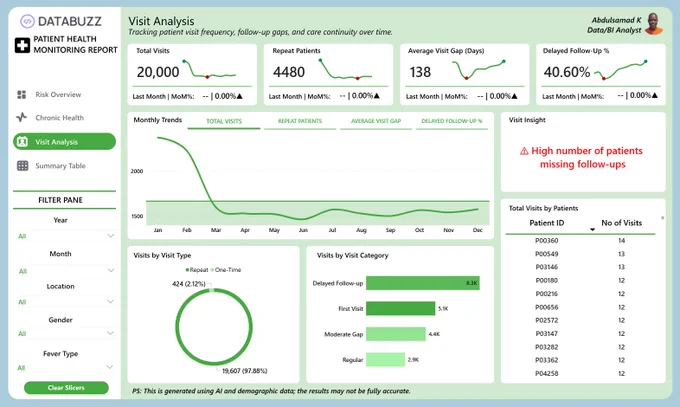Open the Summary Table page
This screenshot has height=407, width=680.
60,166
